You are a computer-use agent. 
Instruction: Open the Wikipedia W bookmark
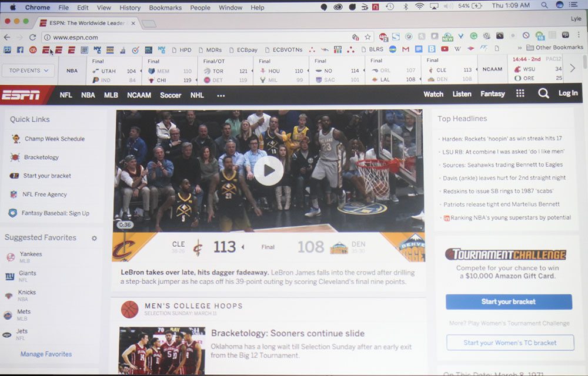[x=457, y=49]
